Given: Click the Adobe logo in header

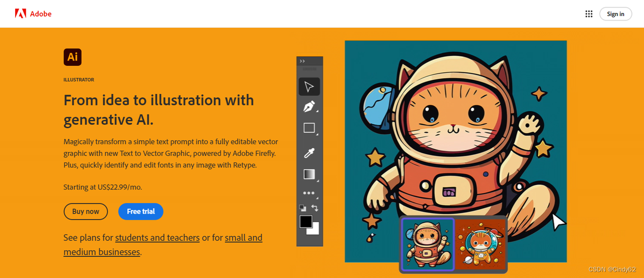Looking at the screenshot, I should pyautogui.click(x=33, y=14).
